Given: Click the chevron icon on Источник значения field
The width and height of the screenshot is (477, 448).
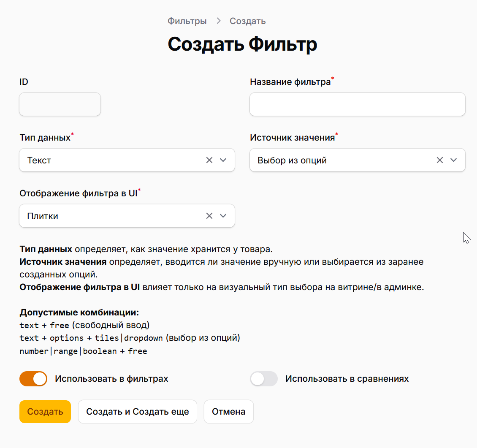Looking at the screenshot, I should (x=454, y=160).
